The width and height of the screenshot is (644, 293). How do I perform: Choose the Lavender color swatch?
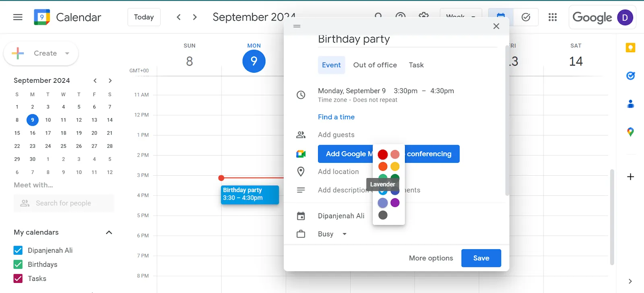(x=383, y=203)
